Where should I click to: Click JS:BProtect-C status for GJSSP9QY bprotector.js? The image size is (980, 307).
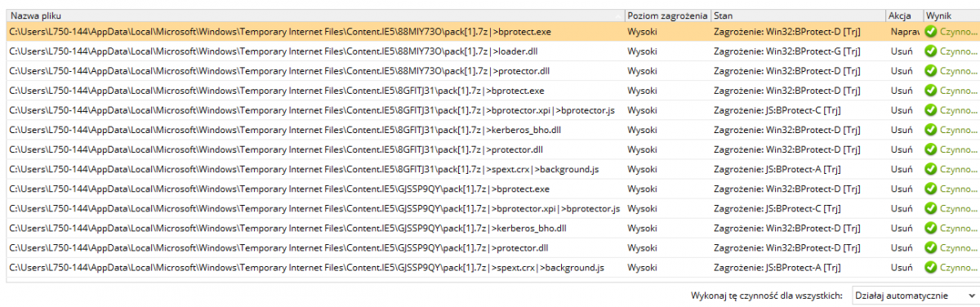[x=777, y=208]
